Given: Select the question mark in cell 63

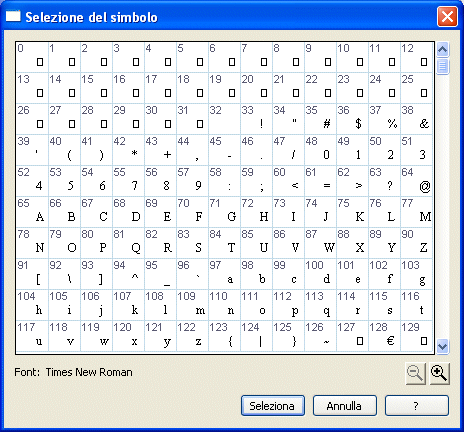Looking at the screenshot, I should [384, 181].
